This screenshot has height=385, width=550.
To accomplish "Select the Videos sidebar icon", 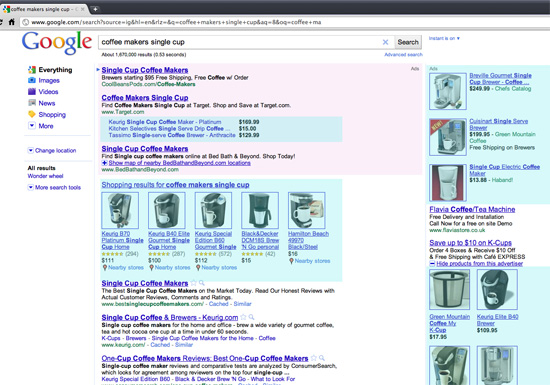I will point(32,92).
